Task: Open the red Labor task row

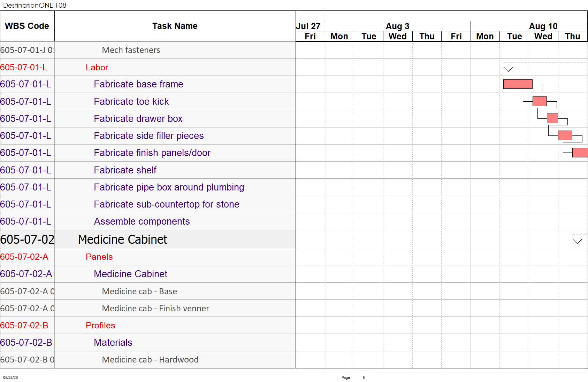Action: [x=148, y=67]
